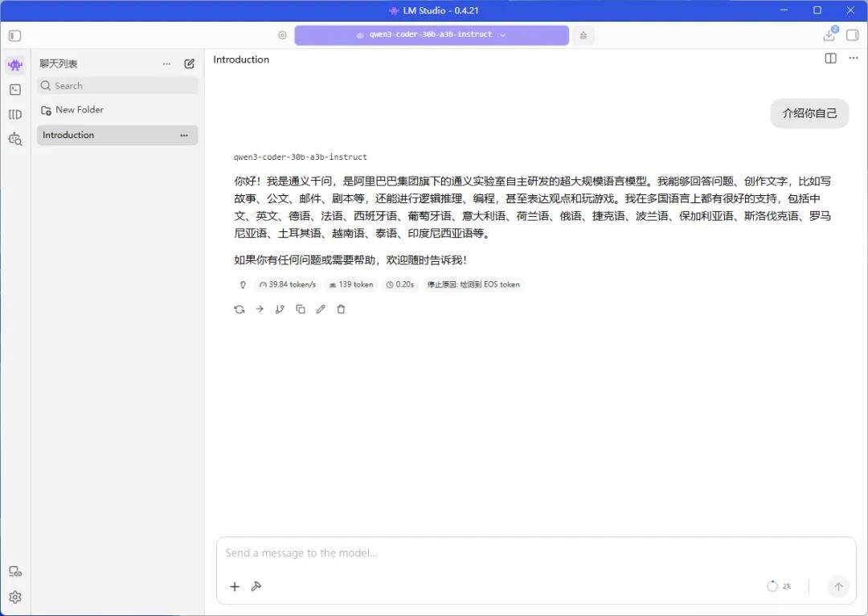Click the 39.84 token/s stat
Image resolution: width=868 pixels, height=616 pixels.
tap(287, 285)
